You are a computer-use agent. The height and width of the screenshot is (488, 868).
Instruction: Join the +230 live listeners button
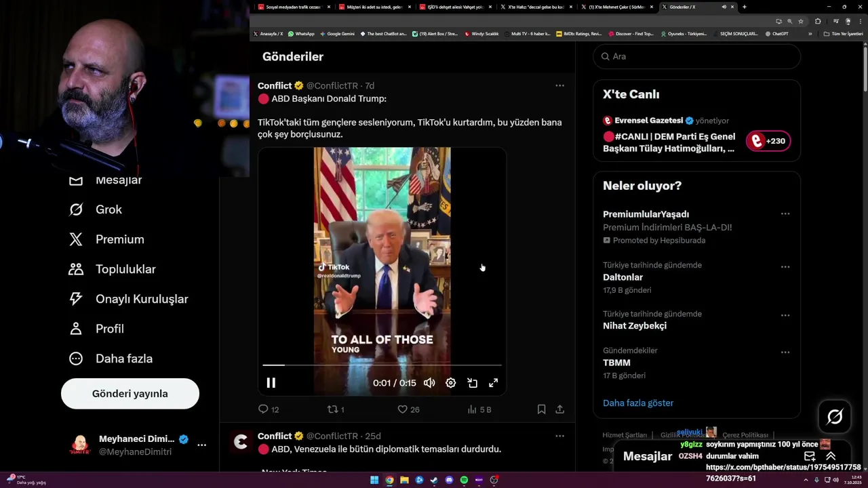(768, 141)
